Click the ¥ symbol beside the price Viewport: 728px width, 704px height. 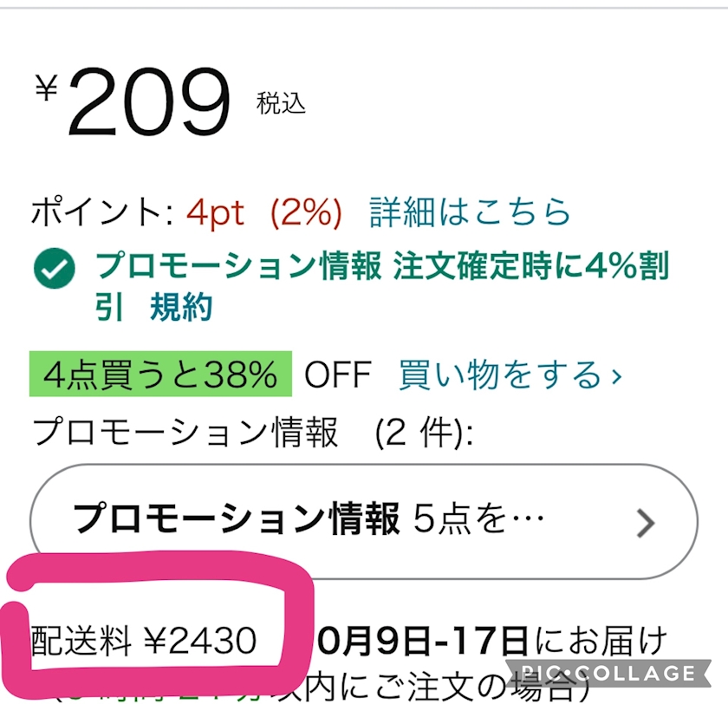pos(46,88)
